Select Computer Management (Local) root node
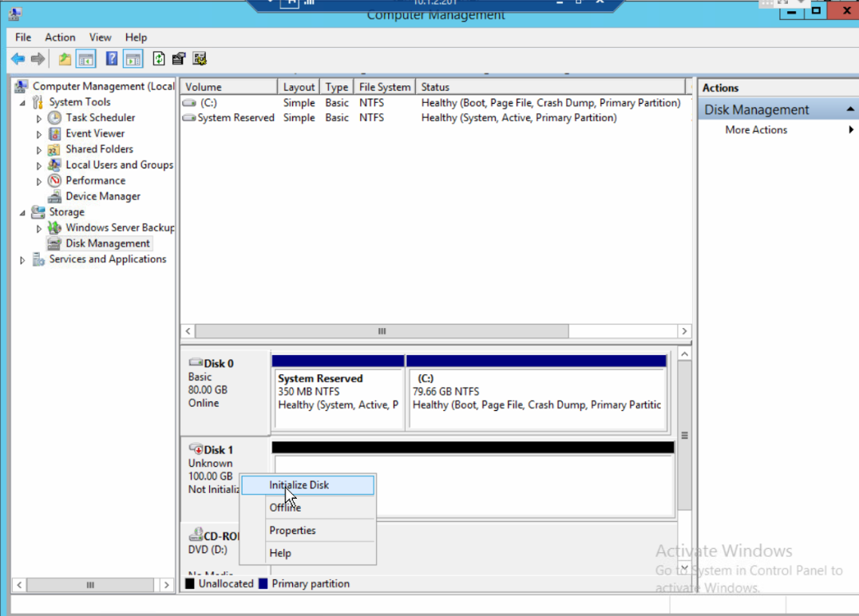 click(x=104, y=86)
